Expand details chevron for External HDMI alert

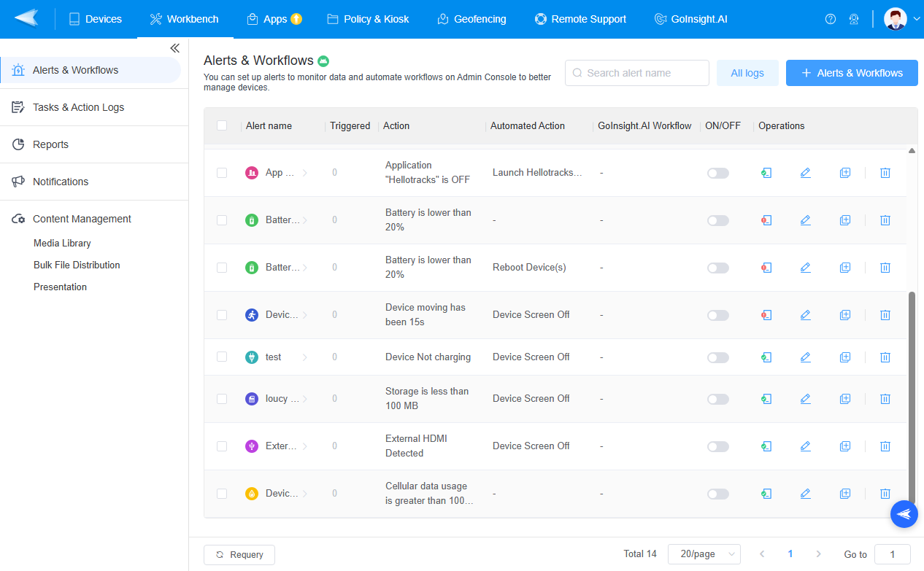pyautogui.click(x=305, y=446)
